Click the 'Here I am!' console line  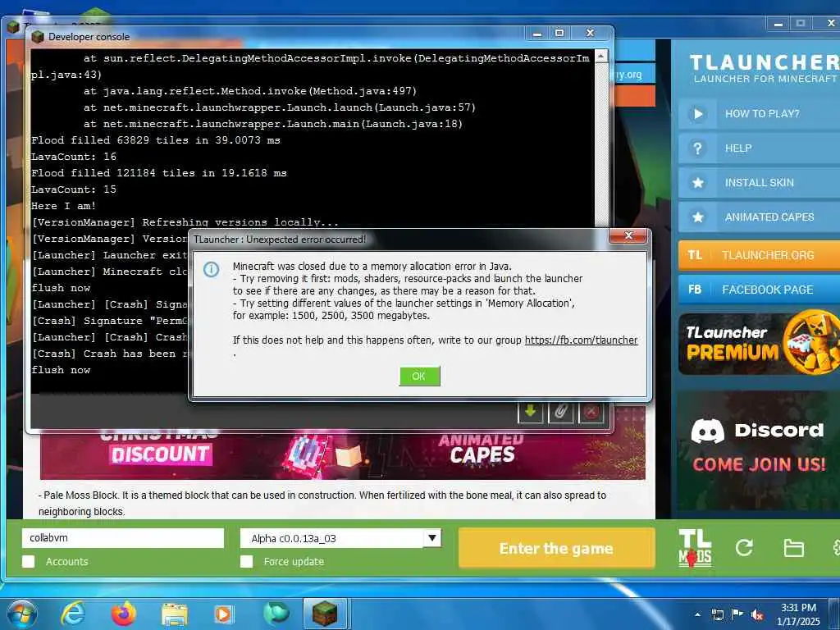pos(64,206)
